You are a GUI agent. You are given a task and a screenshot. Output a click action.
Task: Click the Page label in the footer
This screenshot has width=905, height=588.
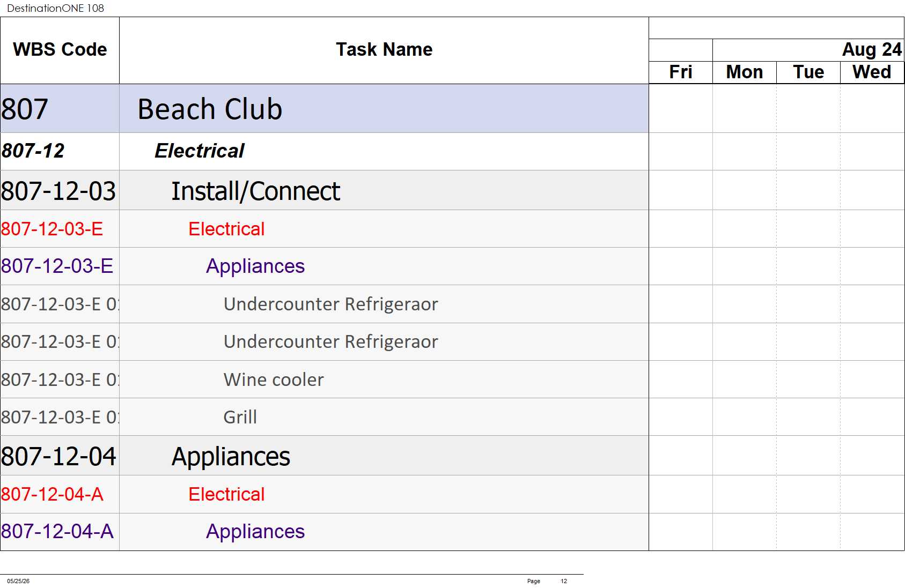(534, 581)
